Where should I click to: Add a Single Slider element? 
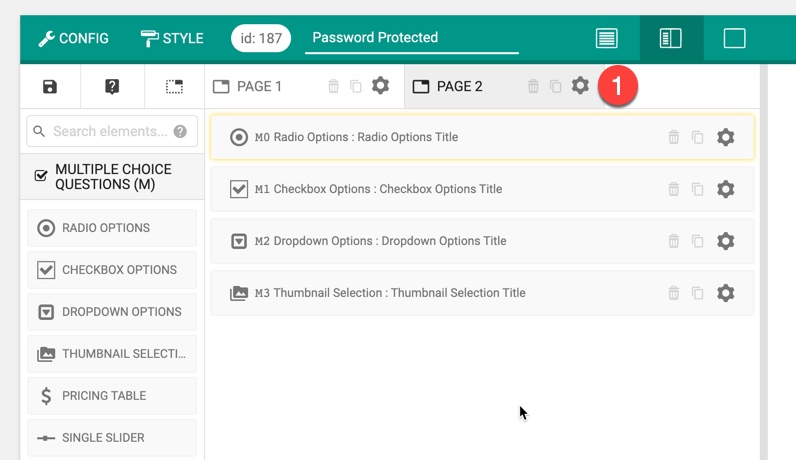(x=112, y=437)
